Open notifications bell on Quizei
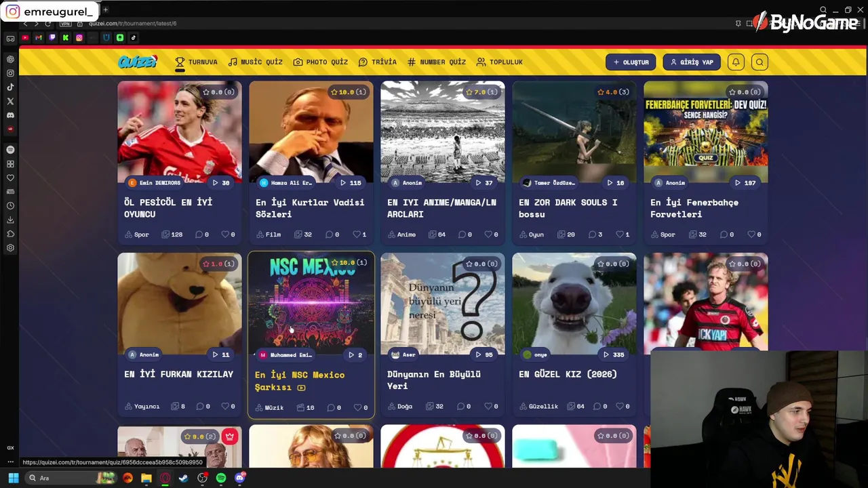The width and height of the screenshot is (868, 488). point(736,62)
